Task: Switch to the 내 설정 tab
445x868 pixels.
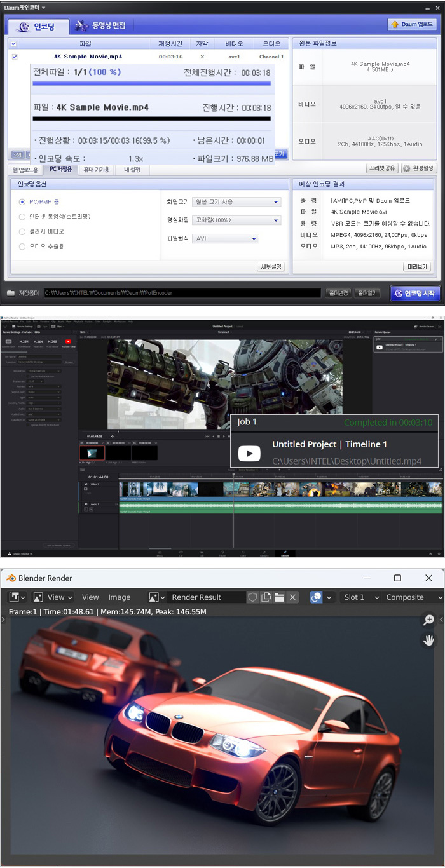Action: pyautogui.click(x=132, y=170)
